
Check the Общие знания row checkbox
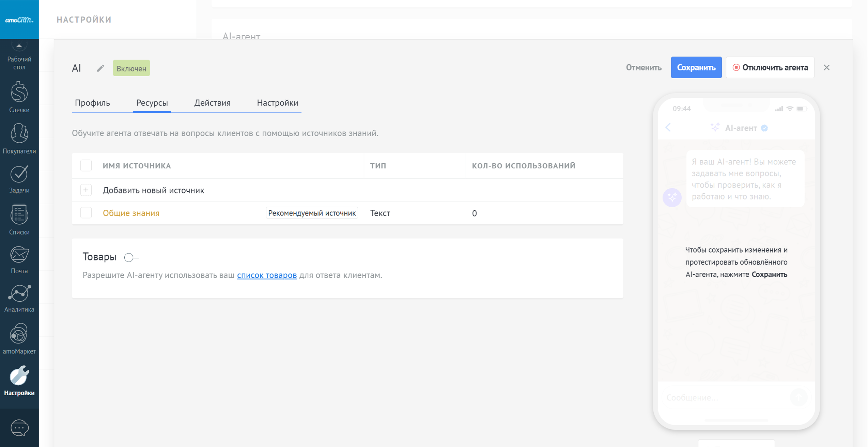[x=86, y=213]
